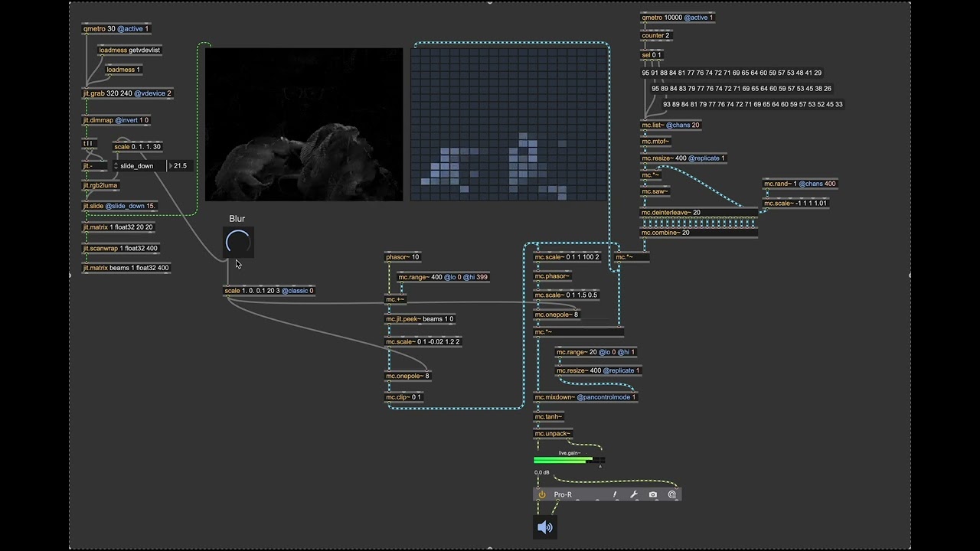Screen dimensions: 980x551
Task: Open the wrench settings icon on Pro-R
Action: coord(634,494)
